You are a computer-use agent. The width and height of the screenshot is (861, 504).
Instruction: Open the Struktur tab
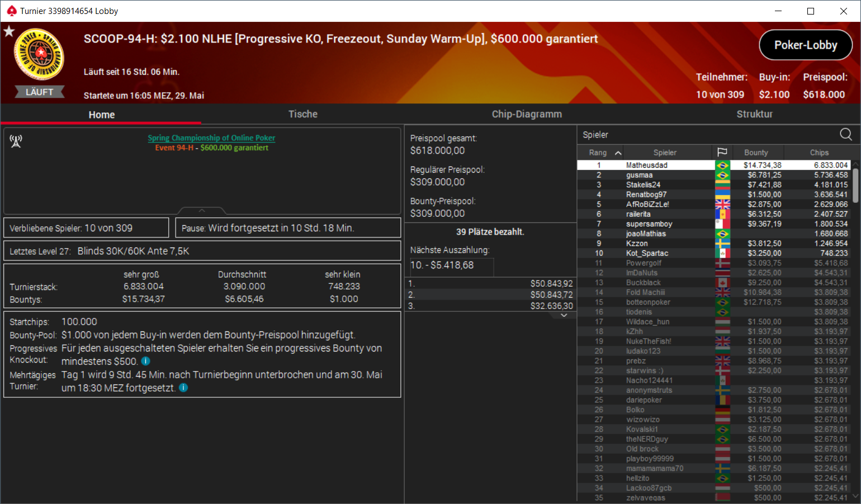coord(754,114)
